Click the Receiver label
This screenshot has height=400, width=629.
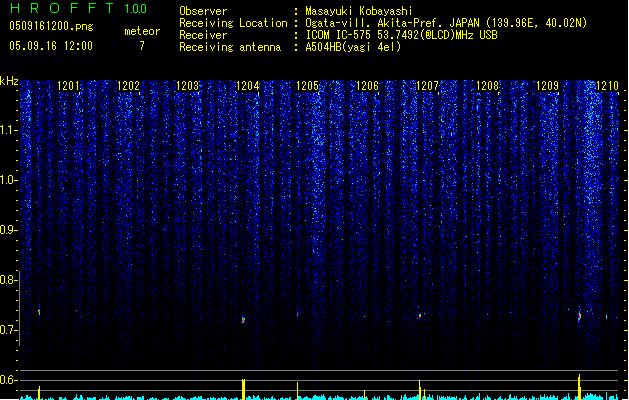click(203, 35)
